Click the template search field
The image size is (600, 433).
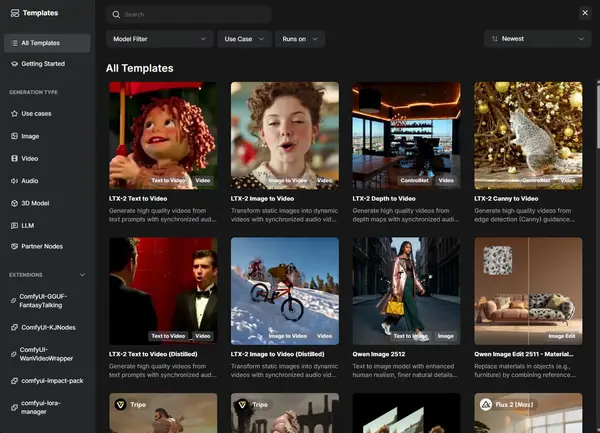189,15
